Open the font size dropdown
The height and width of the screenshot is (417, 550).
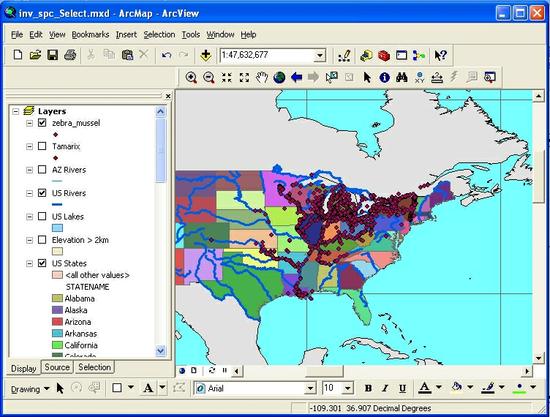[x=348, y=388]
